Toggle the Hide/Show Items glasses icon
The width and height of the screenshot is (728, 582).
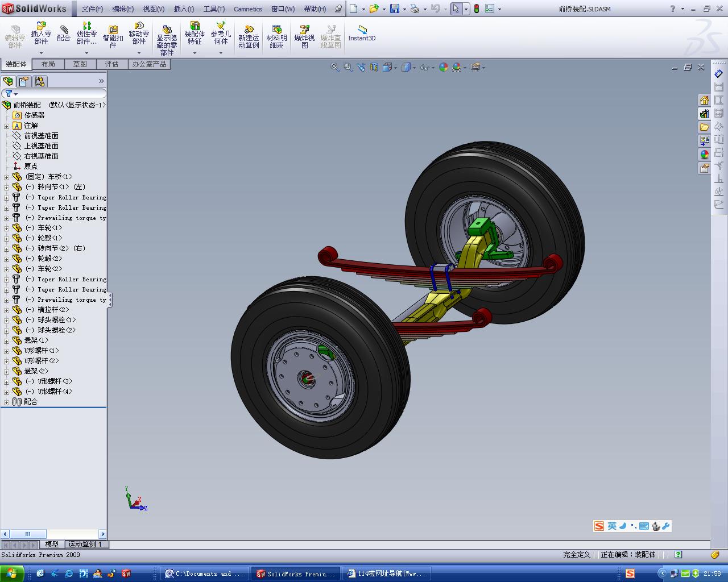424,67
